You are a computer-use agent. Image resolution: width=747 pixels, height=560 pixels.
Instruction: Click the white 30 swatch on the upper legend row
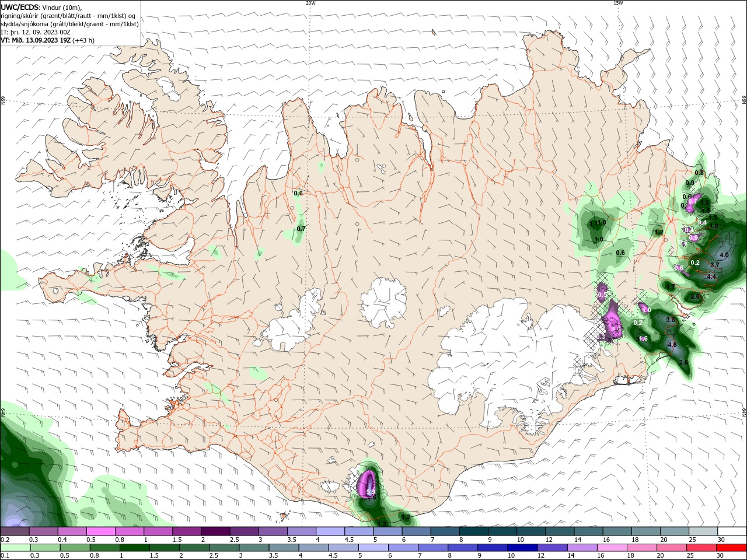tap(732, 531)
